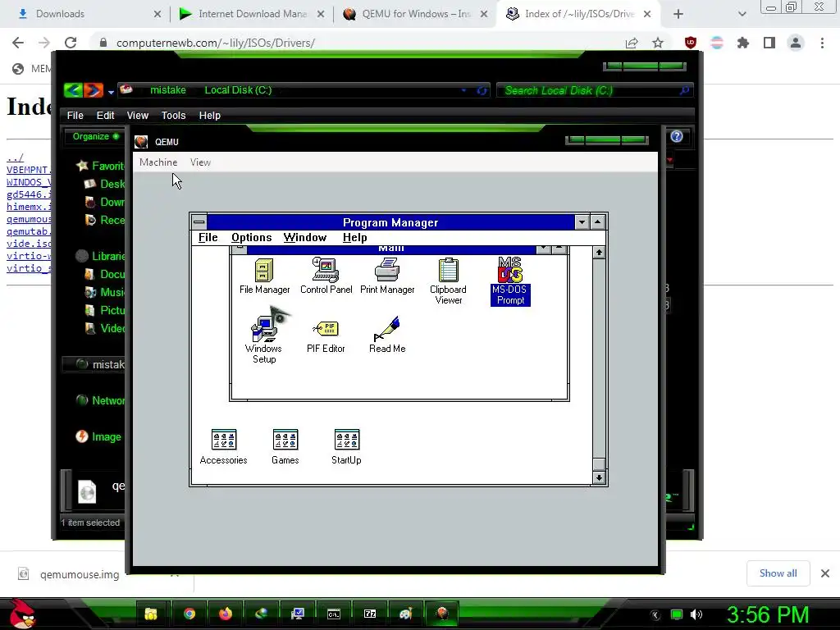The width and height of the screenshot is (840, 630).
Task: Open the Accessories program group icon
Action: coord(223,447)
